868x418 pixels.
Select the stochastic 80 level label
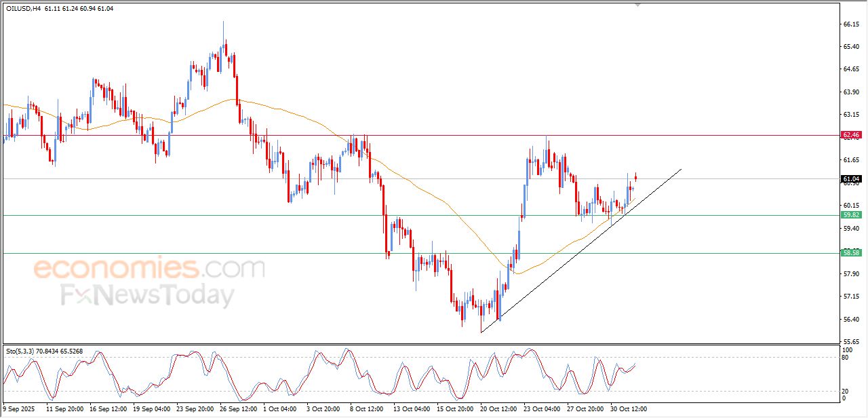coord(844,357)
